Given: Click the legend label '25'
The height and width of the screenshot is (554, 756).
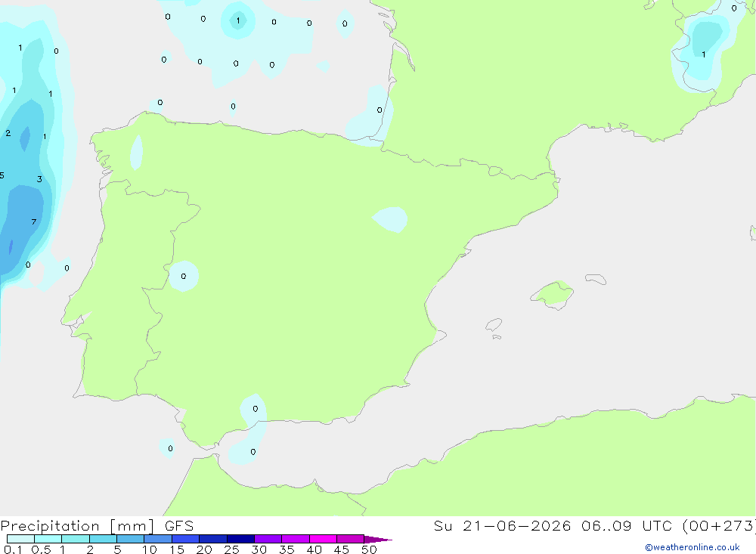Looking at the screenshot, I should coord(231,549).
